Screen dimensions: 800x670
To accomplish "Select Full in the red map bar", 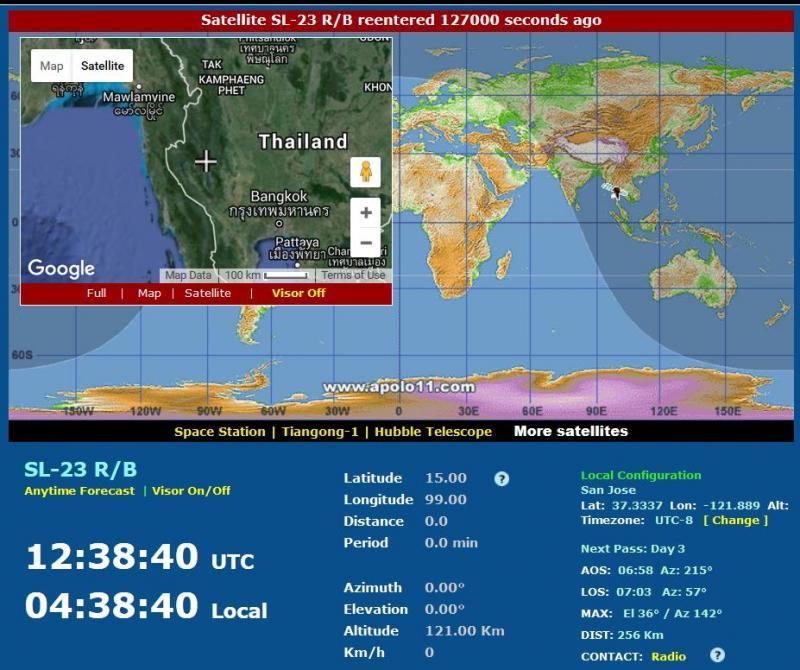I will 96,293.
